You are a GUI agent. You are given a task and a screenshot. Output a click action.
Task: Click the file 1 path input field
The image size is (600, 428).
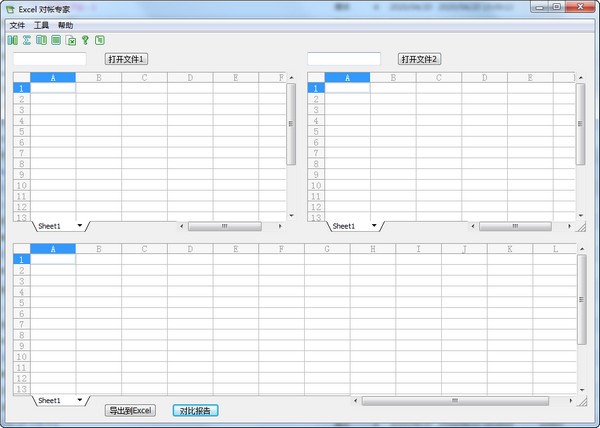pos(50,59)
